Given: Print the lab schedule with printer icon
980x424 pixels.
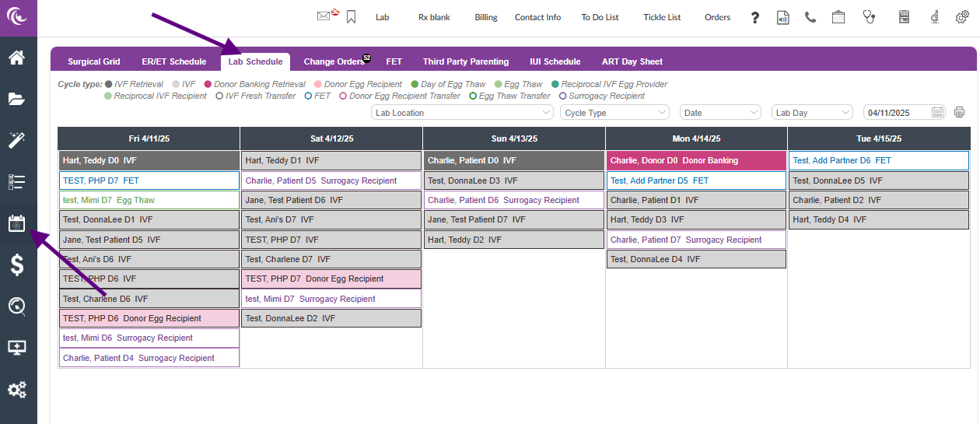Looking at the screenshot, I should click(959, 113).
